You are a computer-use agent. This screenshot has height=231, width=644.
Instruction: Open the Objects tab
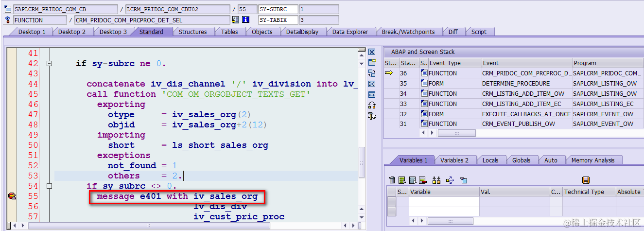coord(262,32)
